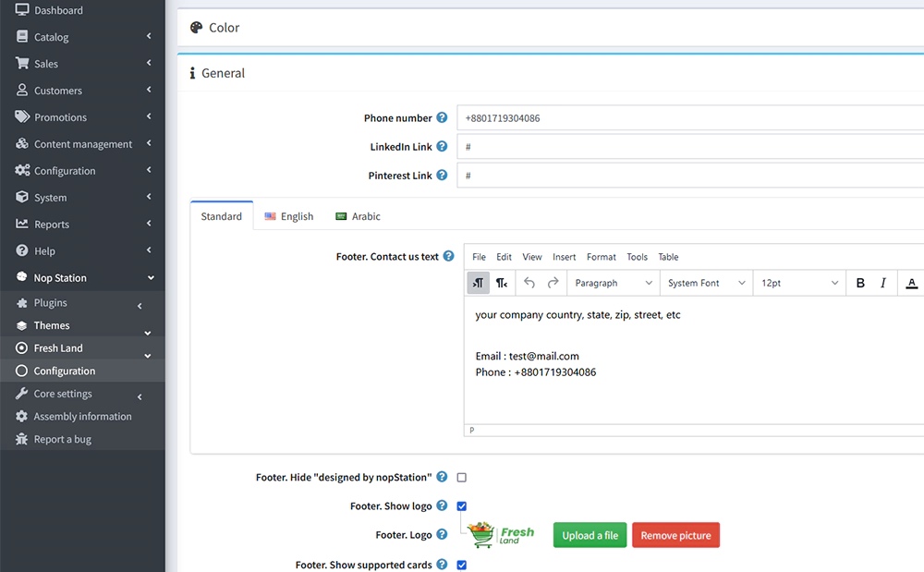This screenshot has height=572, width=924.
Task: Toggle italic formatting in editor
Action: [x=883, y=283]
